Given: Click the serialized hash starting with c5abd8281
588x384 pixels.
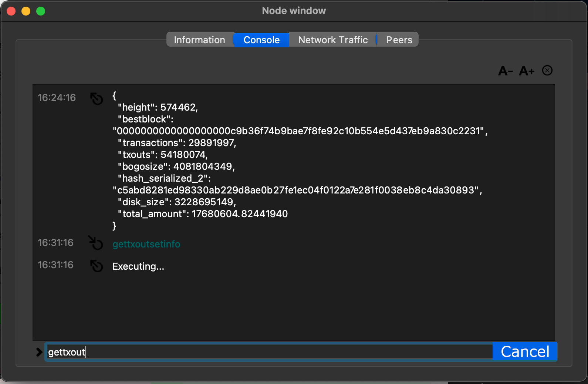Looking at the screenshot, I should 297,190.
